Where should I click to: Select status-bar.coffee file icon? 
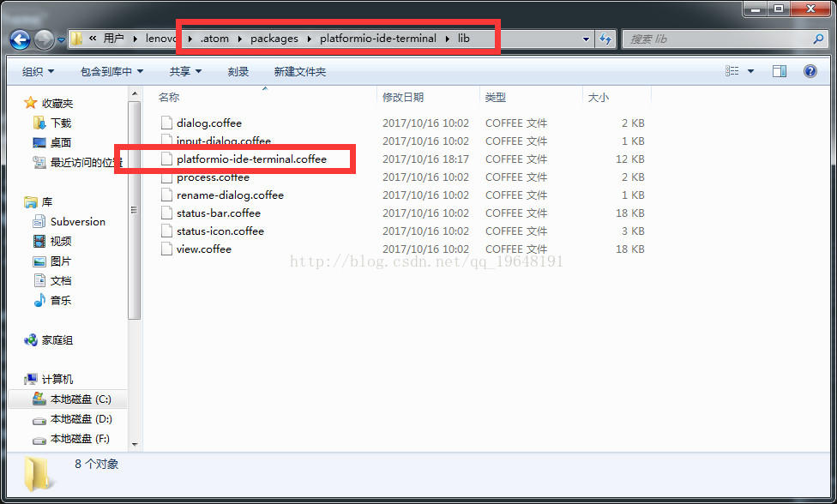tap(166, 213)
